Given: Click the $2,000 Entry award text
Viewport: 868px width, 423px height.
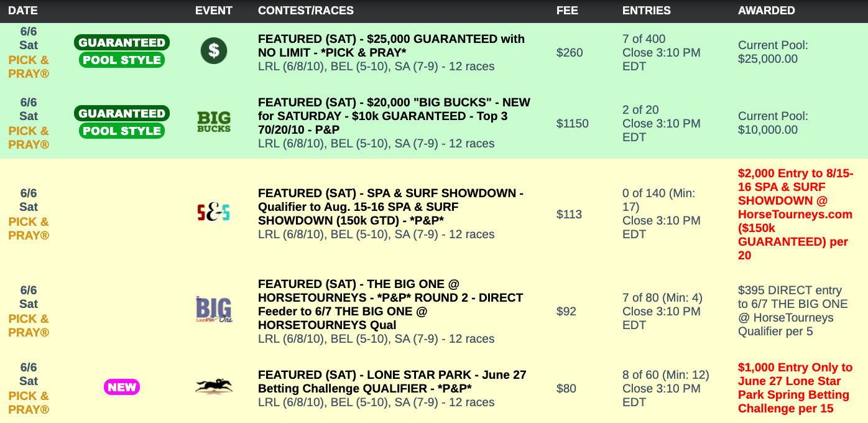Looking at the screenshot, I should click(795, 214).
